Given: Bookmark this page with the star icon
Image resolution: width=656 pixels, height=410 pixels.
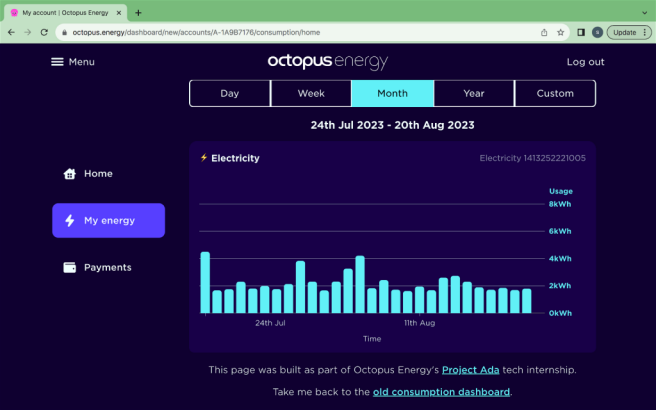Looking at the screenshot, I should (561, 32).
